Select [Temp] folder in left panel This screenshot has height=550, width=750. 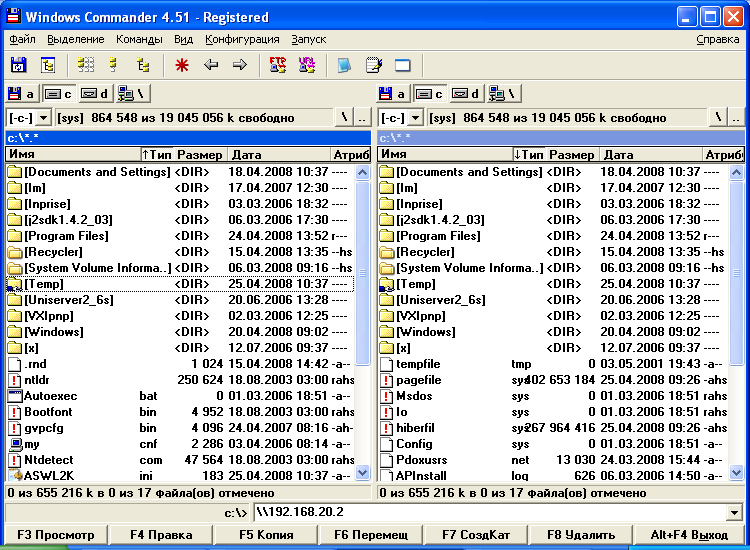click(x=180, y=284)
